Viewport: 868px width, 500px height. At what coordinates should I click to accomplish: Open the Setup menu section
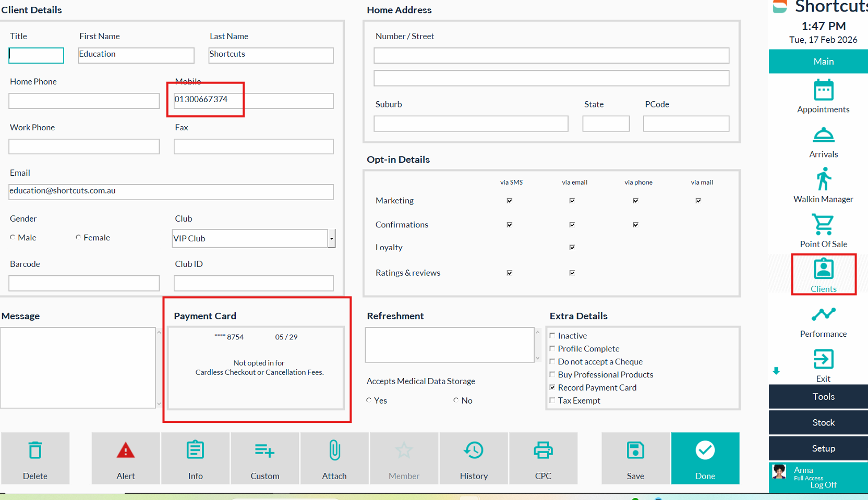click(x=823, y=448)
